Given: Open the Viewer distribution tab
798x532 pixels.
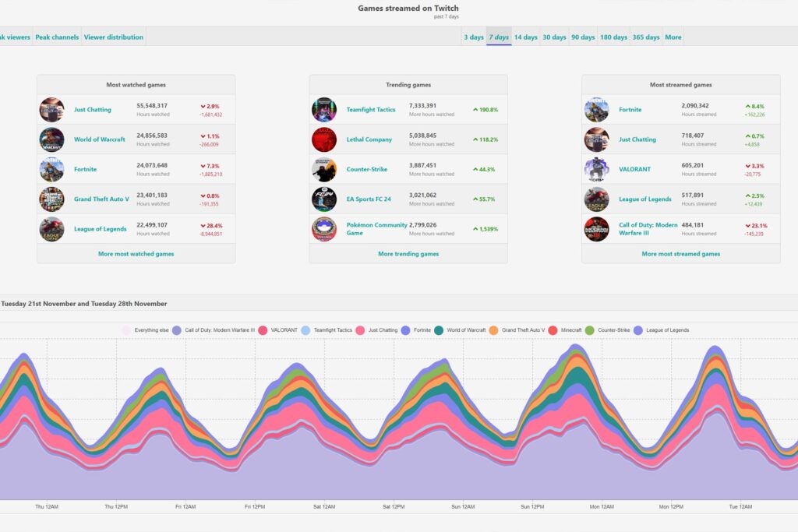Looking at the screenshot, I should point(114,37).
